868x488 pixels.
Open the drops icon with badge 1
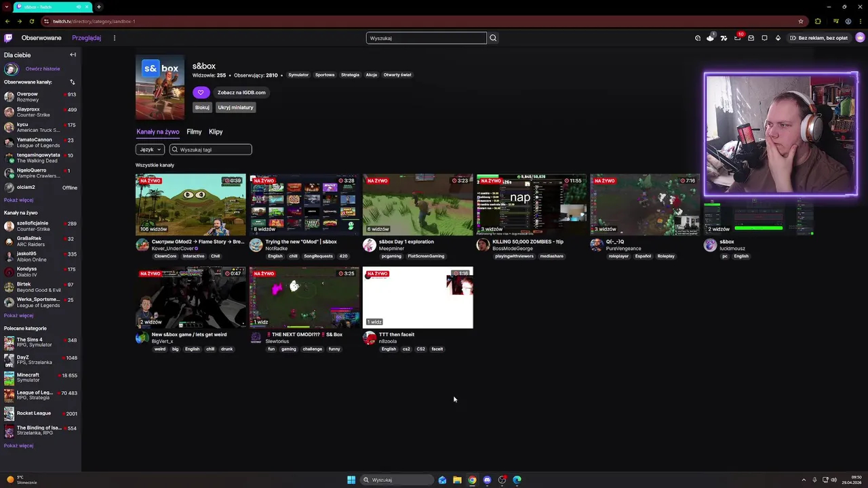(710, 38)
